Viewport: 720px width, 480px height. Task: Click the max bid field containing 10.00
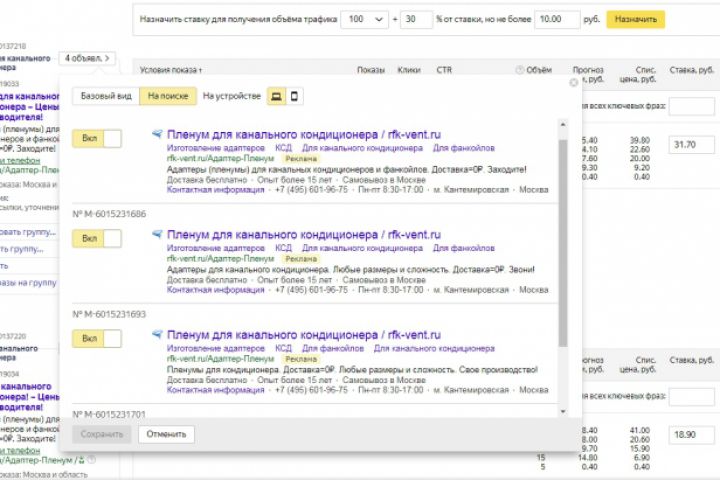(557, 19)
